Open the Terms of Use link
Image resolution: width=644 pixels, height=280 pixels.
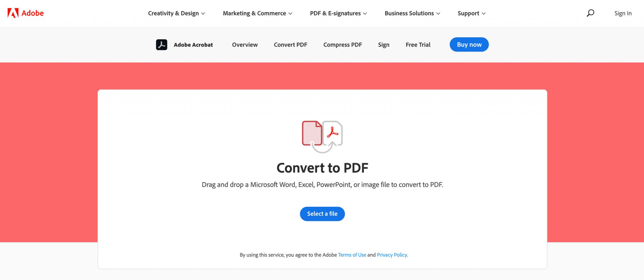(352, 255)
